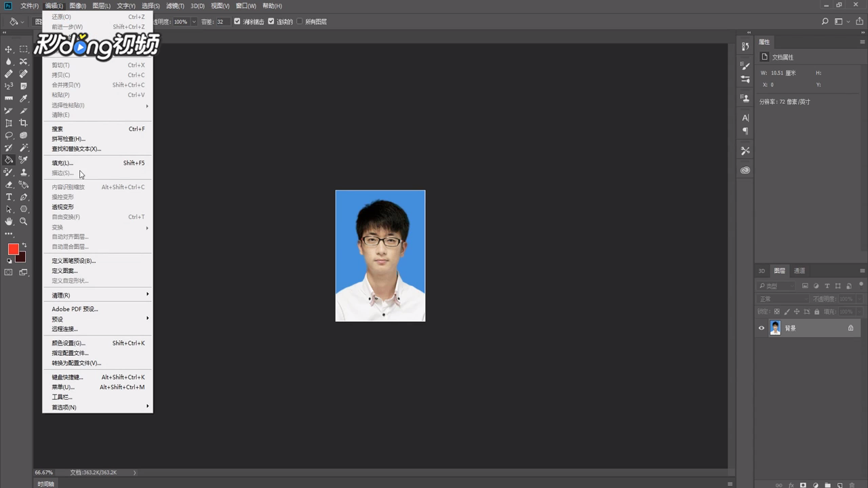Add a layer mask
The image size is (868, 488).
click(x=803, y=485)
